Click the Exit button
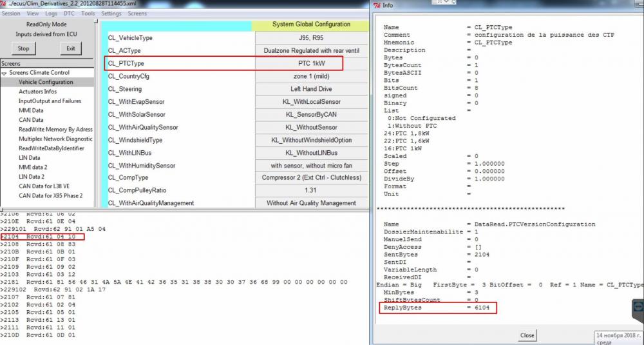Image resolution: width=644 pixels, height=345 pixels. [71, 48]
